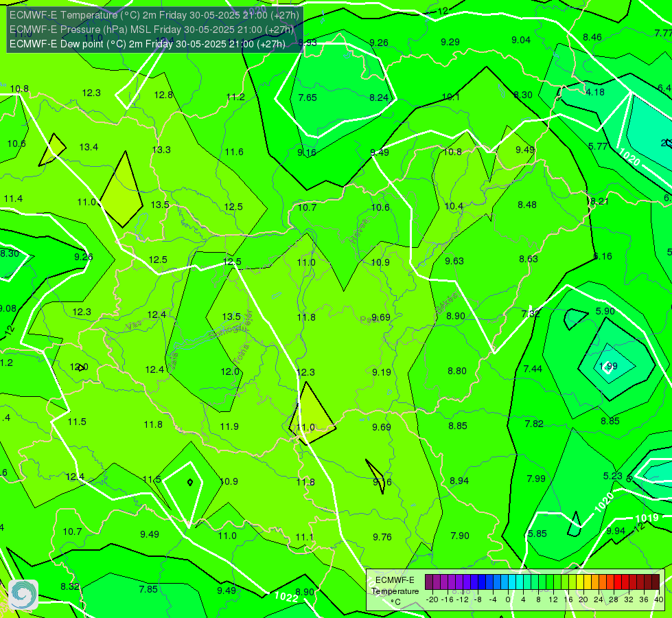672x618 pixels.
Task: Click the map value 11.9
Action: 229,426
